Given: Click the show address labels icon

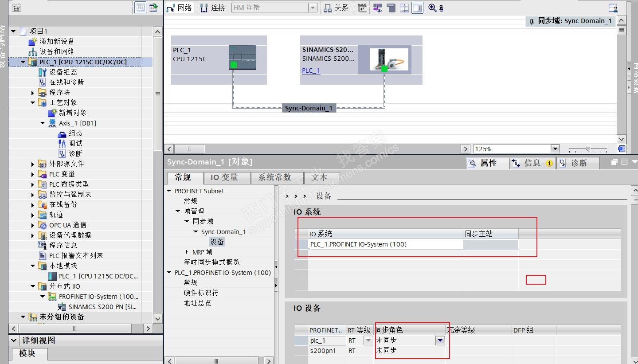Looking at the screenshot, I should point(377,8).
